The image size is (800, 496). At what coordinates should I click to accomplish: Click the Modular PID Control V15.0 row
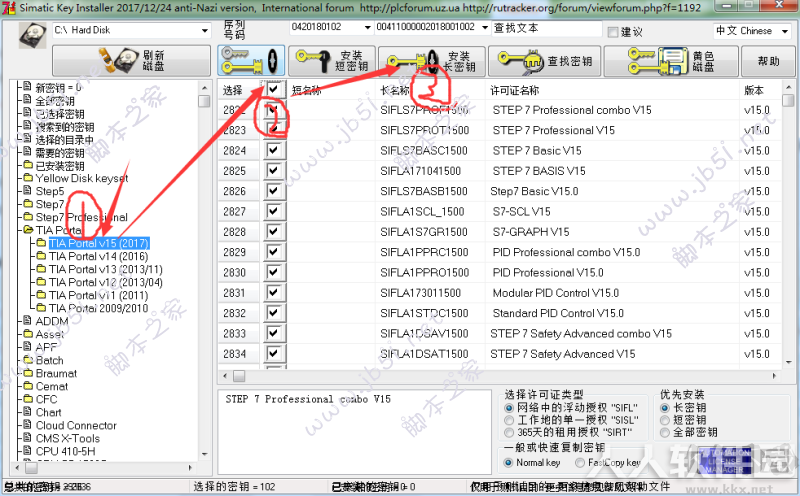click(500, 293)
